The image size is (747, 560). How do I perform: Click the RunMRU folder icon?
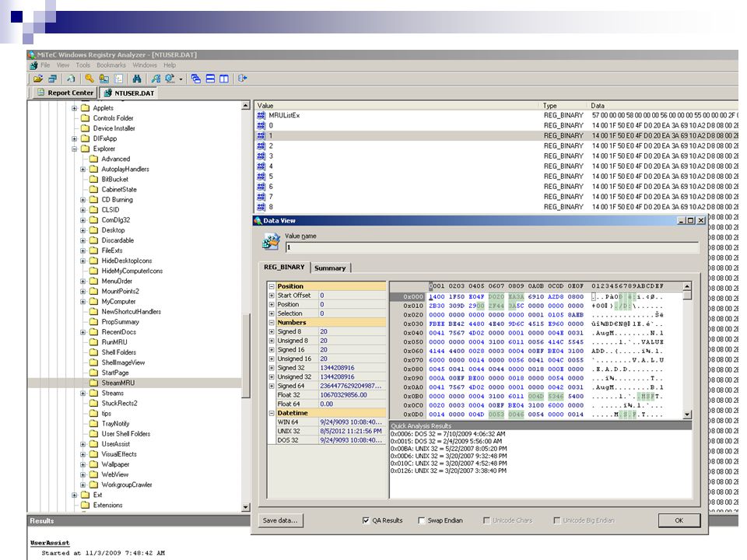tap(93, 342)
